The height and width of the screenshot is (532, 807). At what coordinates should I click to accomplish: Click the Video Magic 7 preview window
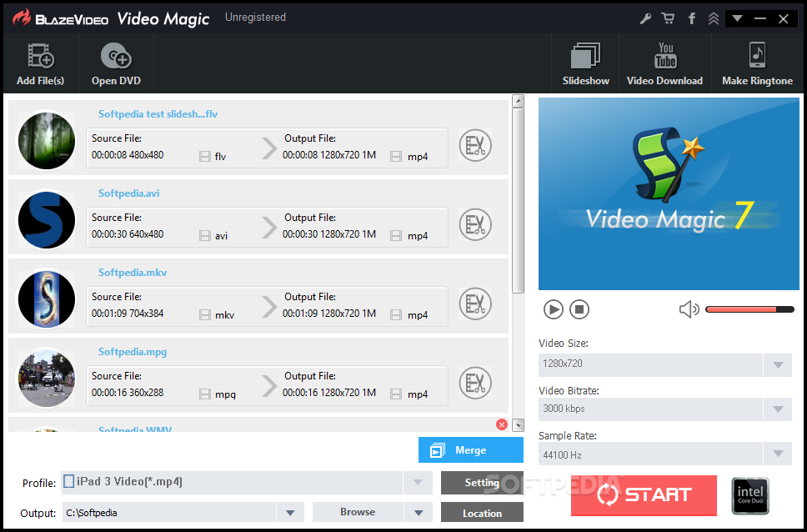click(x=669, y=193)
